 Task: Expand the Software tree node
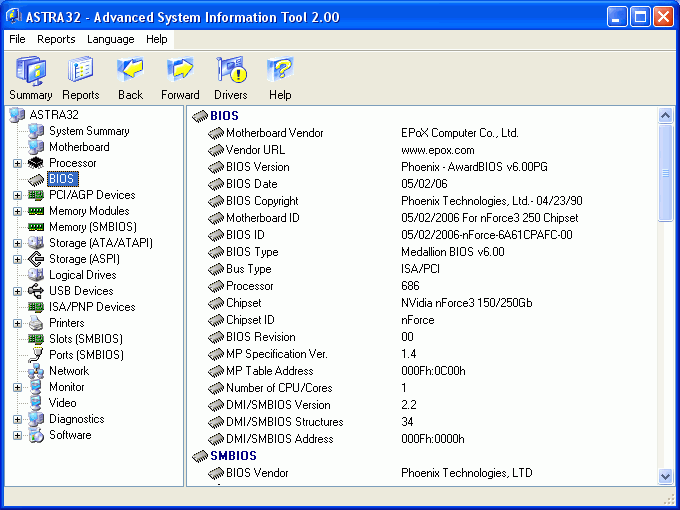coord(17,435)
